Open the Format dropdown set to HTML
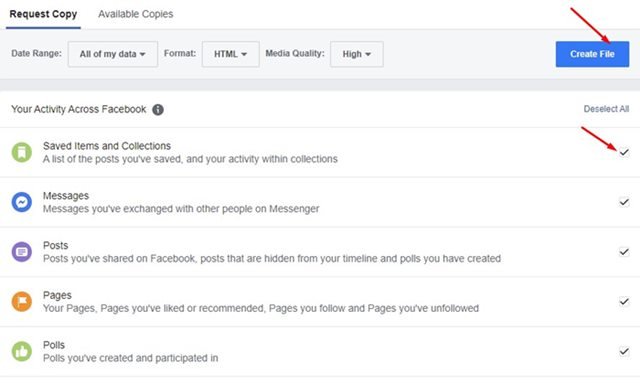Image resolution: width=640 pixels, height=383 pixels. point(231,54)
